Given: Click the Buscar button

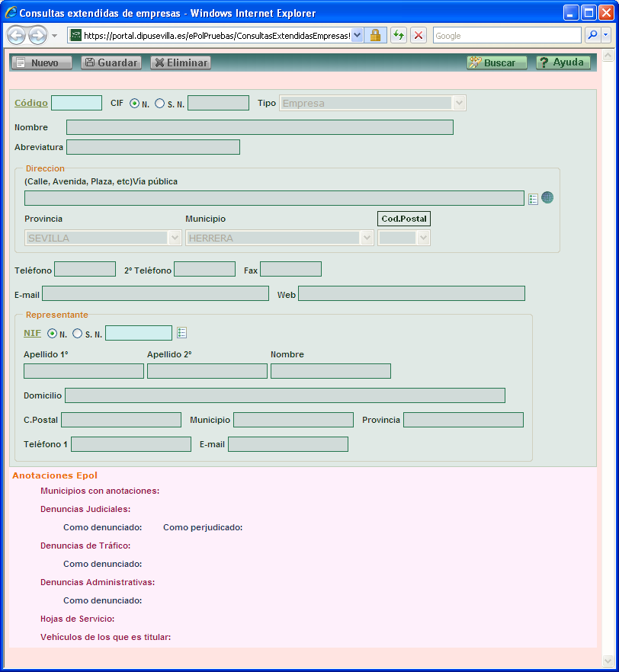Looking at the screenshot, I should point(497,63).
